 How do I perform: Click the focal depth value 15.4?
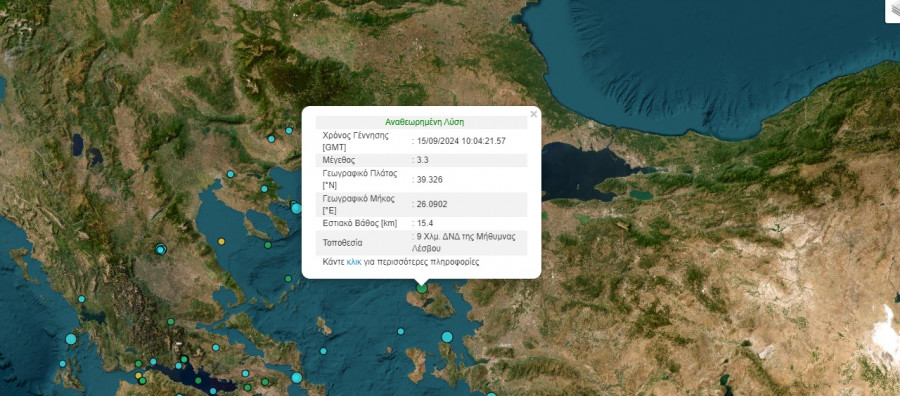(x=425, y=223)
